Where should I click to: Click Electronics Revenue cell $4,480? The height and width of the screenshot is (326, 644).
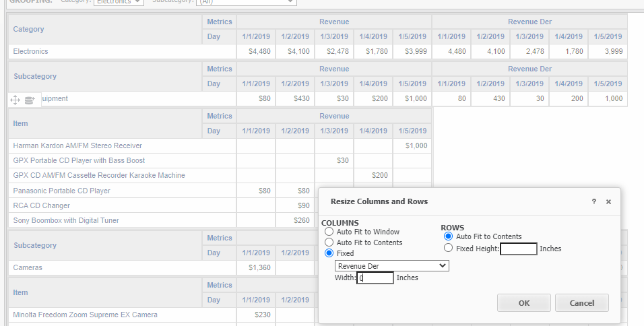pyautogui.click(x=256, y=51)
